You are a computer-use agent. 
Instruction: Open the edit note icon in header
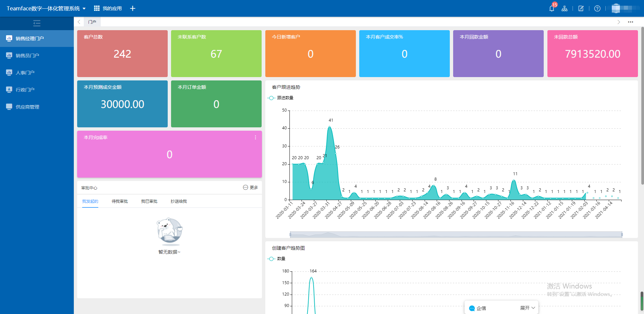[581, 8]
